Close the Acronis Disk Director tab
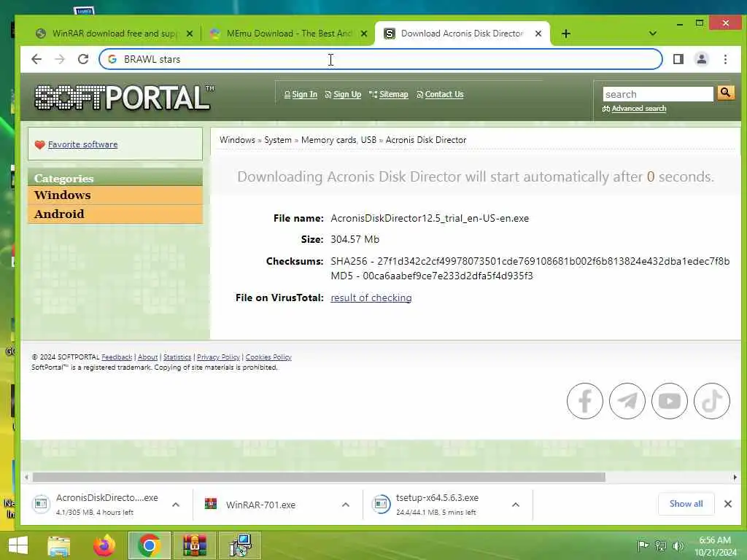Screen dimensions: 747x560 (538, 34)
